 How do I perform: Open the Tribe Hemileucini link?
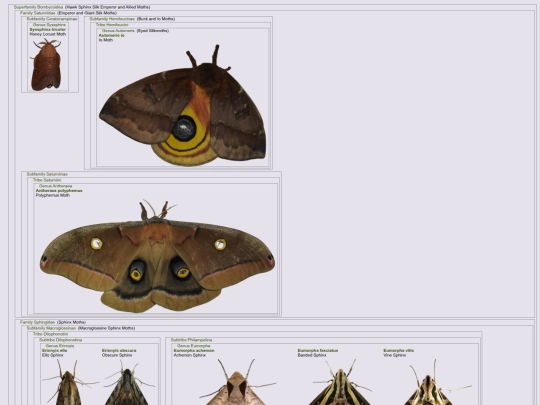(x=112, y=24)
